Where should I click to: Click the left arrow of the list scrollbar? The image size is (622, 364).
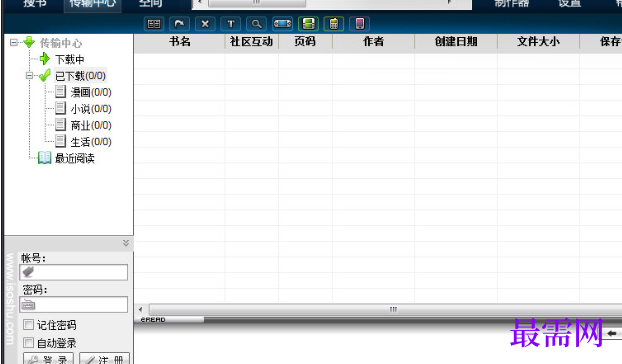(140, 309)
